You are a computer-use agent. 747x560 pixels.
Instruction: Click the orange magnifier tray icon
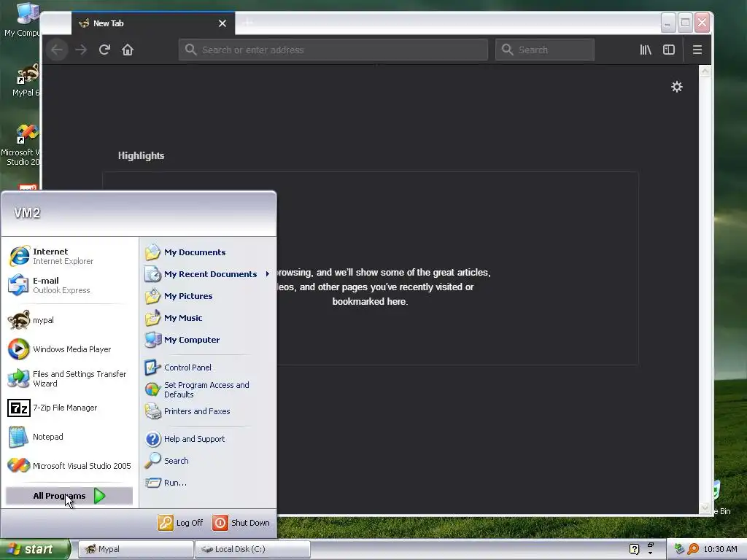click(x=693, y=549)
